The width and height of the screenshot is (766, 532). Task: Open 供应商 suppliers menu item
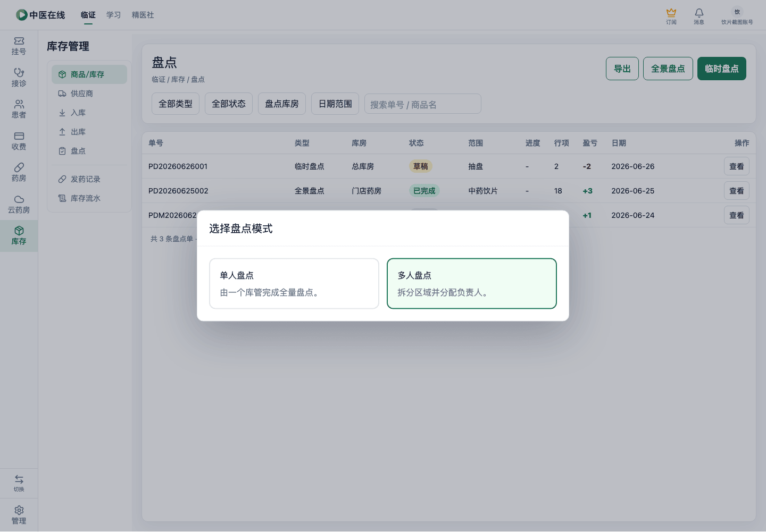tap(89, 94)
